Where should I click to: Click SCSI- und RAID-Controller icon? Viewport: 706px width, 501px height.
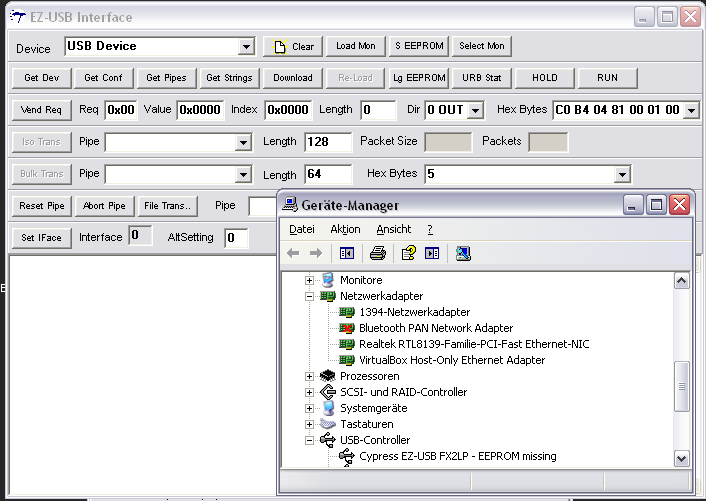[x=328, y=392]
